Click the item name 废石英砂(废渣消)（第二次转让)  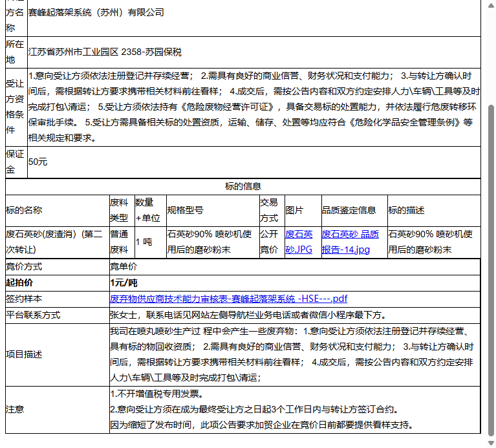(54, 242)
